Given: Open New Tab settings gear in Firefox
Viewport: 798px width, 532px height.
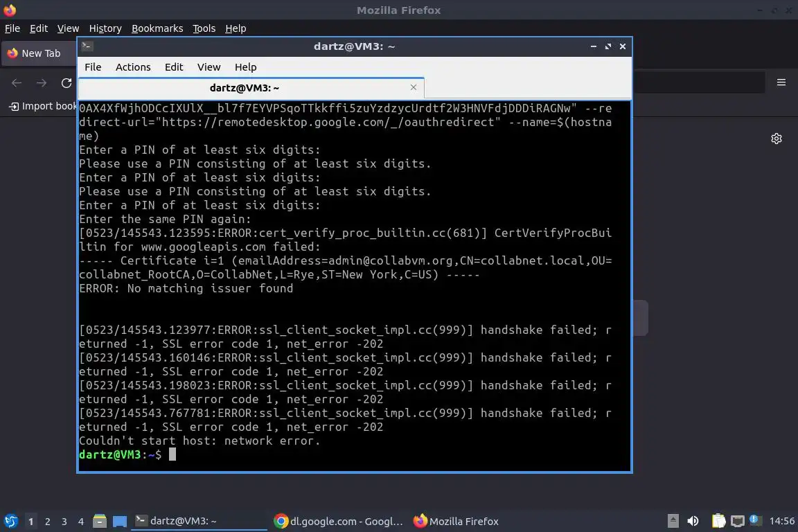Looking at the screenshot, I should [776, 139].
